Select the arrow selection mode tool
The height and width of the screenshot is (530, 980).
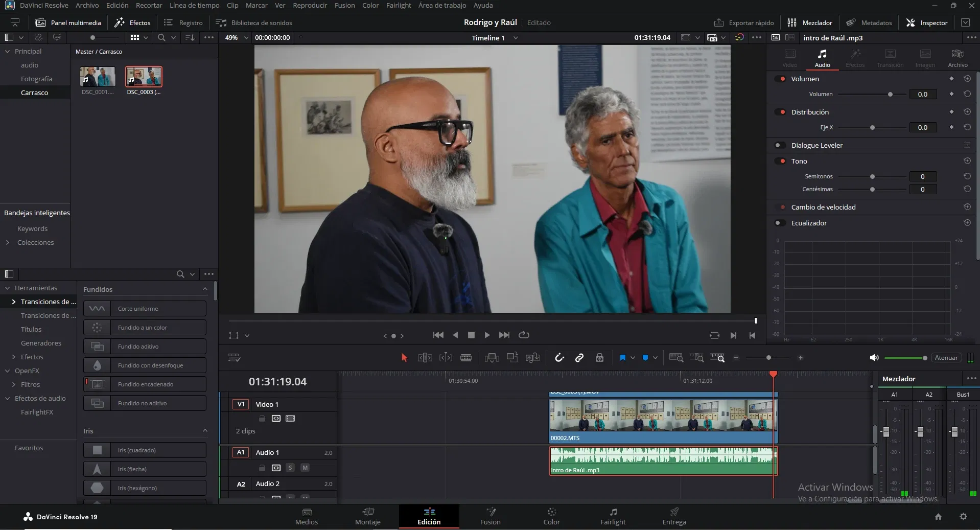(404, 358)
